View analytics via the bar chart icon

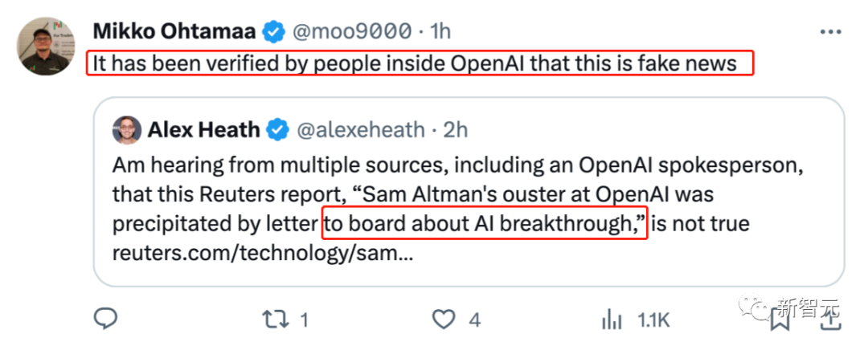[611, 320]
